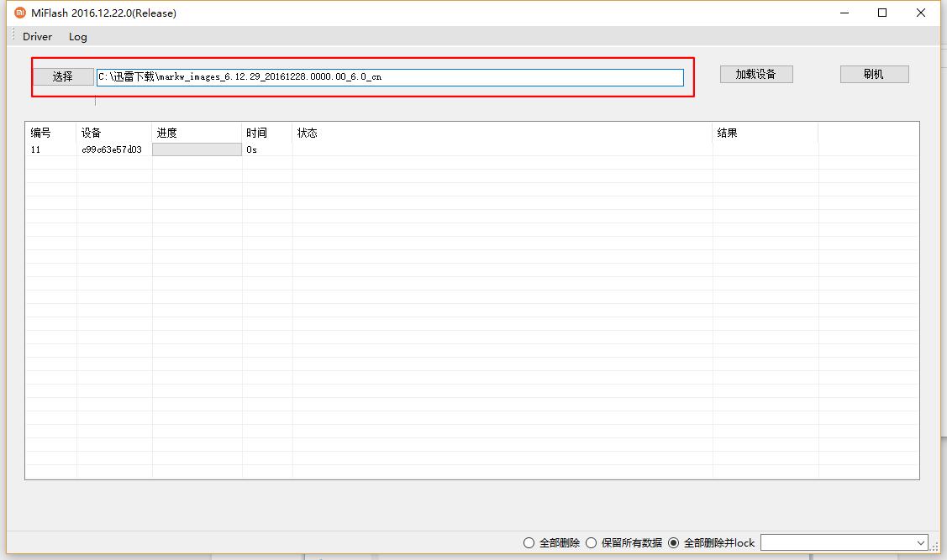
Task: Click the 结果 column header
Action: coord(727,133)
